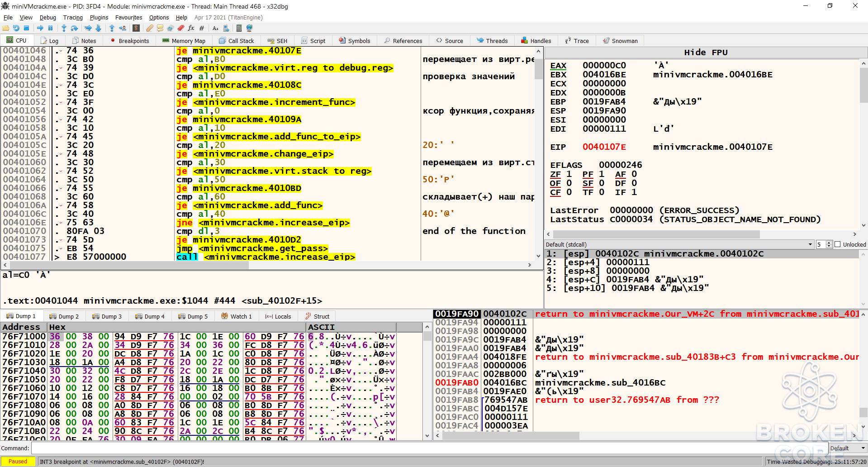Click the Pause execution toolbar icon
Screen dimensions: 868x467
[x=51, y=28]
